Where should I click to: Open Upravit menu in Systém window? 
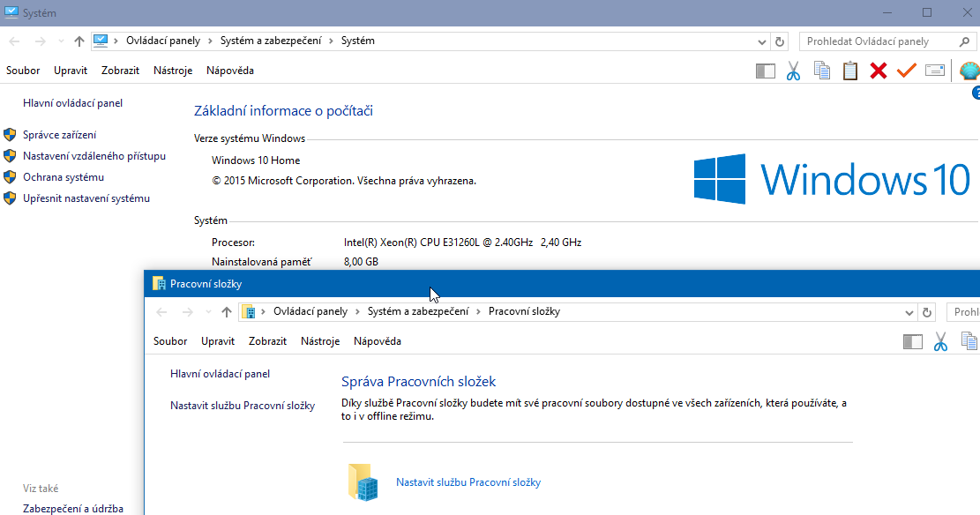71,71
